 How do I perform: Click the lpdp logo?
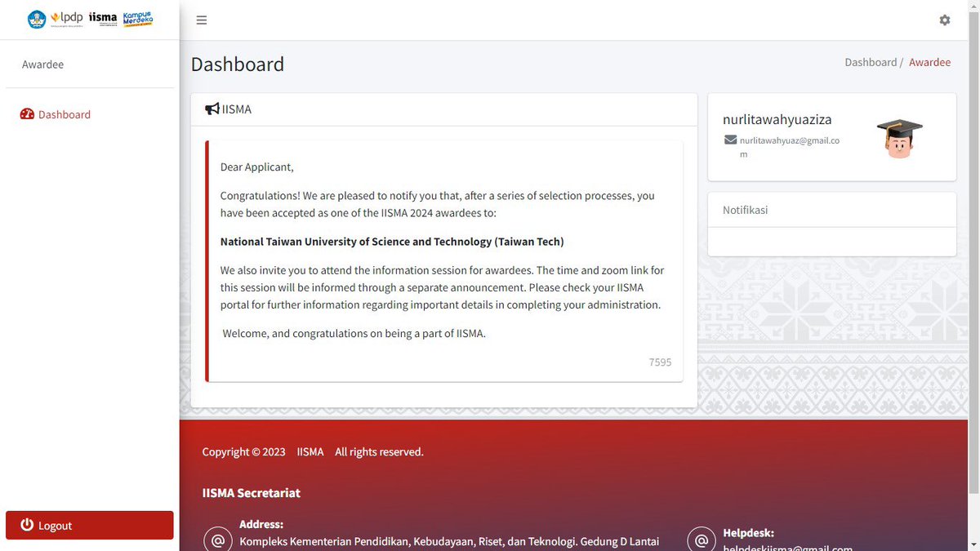66,18
